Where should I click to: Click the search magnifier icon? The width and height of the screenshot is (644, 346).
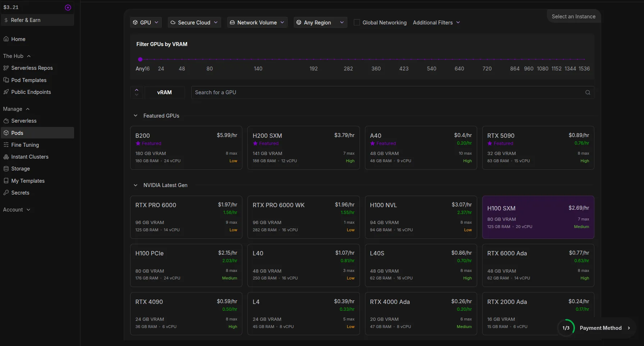pos(588,92)
